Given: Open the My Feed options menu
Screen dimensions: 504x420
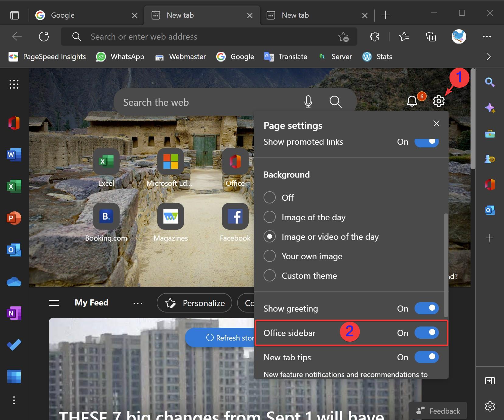Looking at the screenshot, I should point(138,303).
